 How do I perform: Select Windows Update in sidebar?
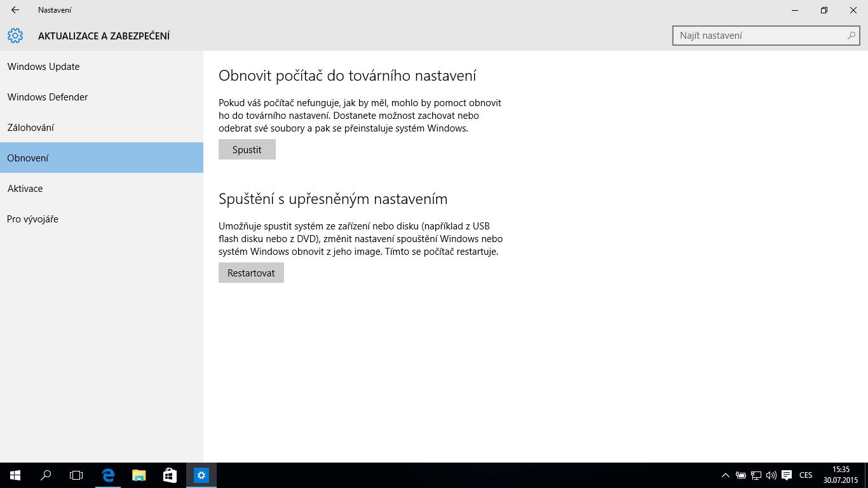102,67
